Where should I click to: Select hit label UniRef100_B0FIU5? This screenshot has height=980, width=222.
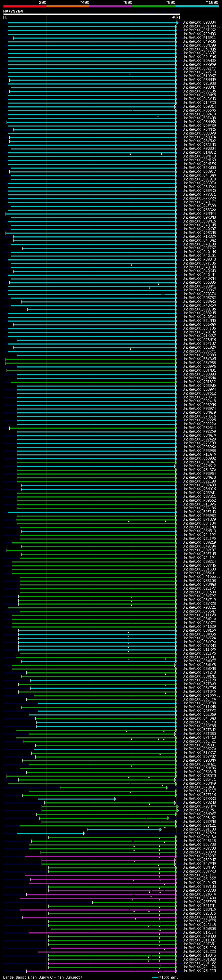199,554
